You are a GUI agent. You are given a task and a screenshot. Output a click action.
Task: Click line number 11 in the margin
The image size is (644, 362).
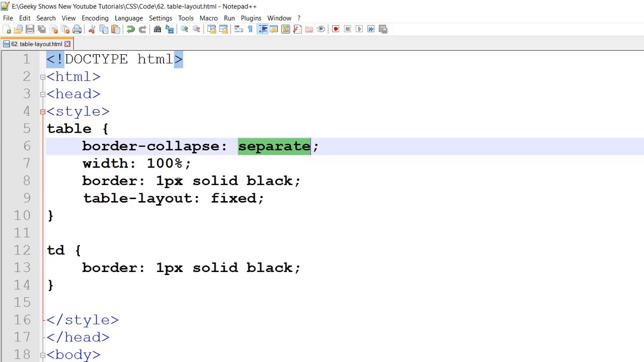point(22,233)
